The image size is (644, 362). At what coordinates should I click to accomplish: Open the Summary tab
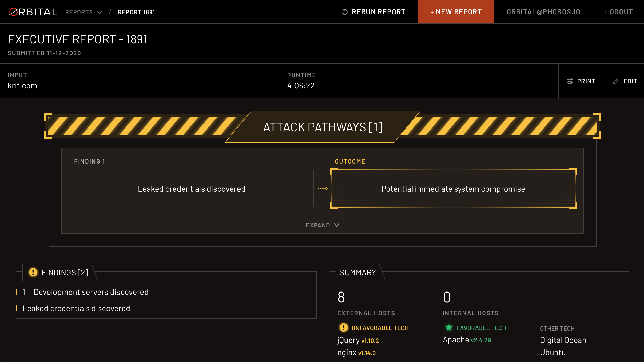[358, 272]
